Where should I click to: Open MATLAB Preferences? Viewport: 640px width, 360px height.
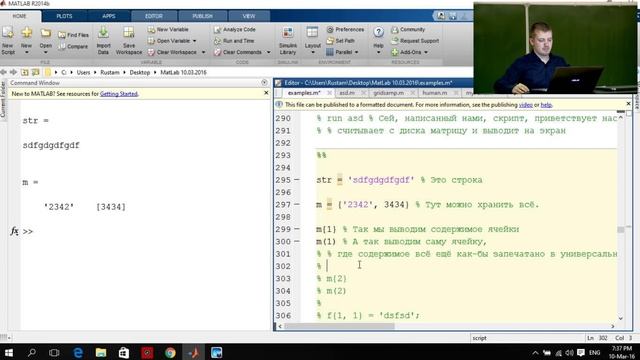click(345, 29)
